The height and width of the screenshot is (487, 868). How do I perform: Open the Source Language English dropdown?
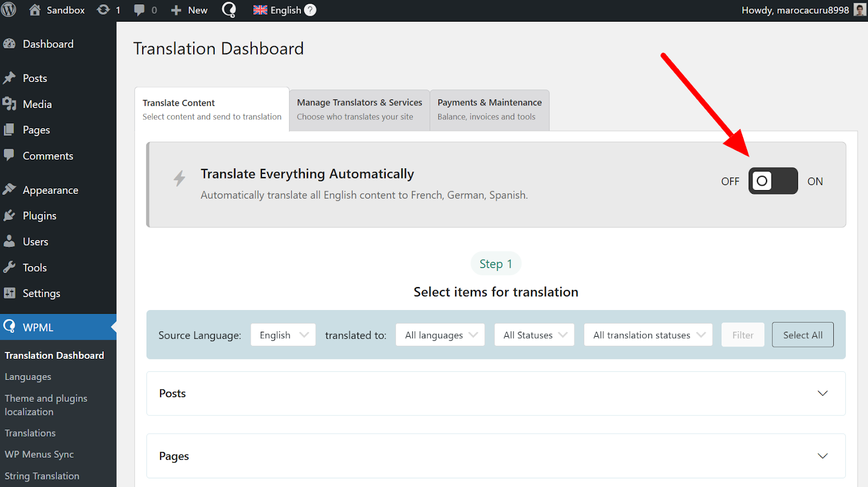pos(283,335)
